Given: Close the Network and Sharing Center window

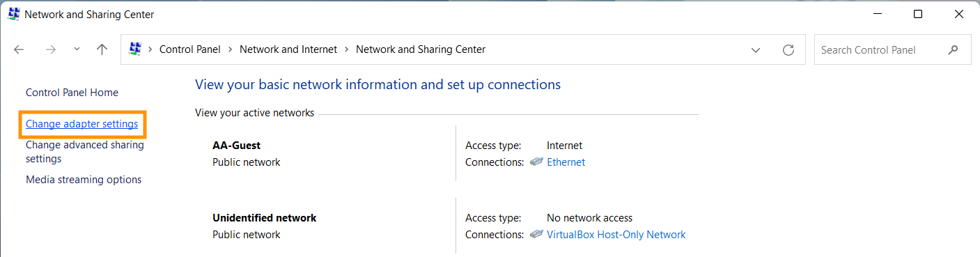Looking at the screenshot, I should point(958,14).
